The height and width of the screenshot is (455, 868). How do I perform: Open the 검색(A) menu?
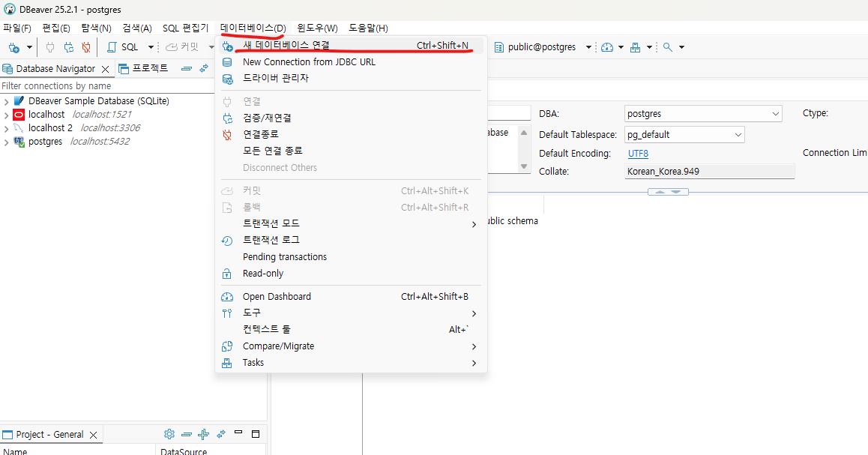[136, 28]
